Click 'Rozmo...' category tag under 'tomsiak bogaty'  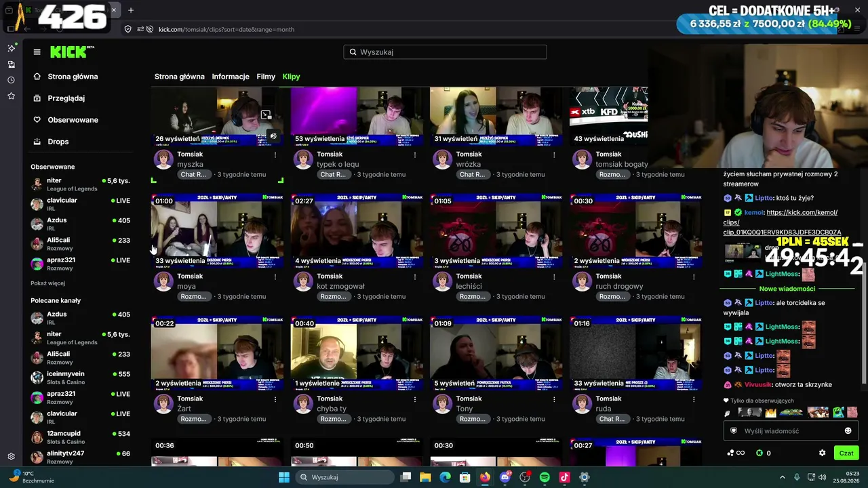(x=612, y=175)
